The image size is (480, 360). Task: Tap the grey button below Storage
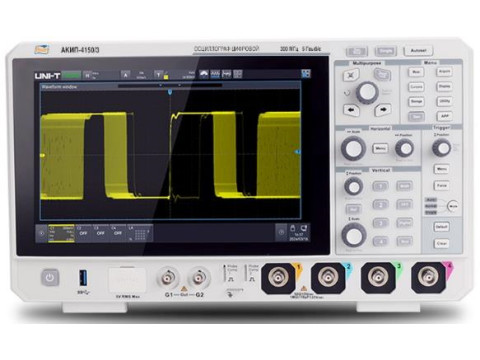pos(416,116)
